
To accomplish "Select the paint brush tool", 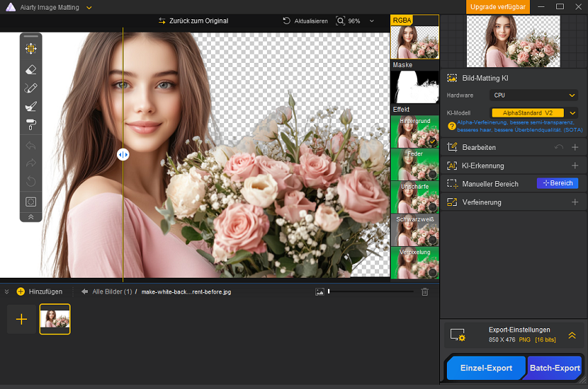I will click(x=30, y=106).
